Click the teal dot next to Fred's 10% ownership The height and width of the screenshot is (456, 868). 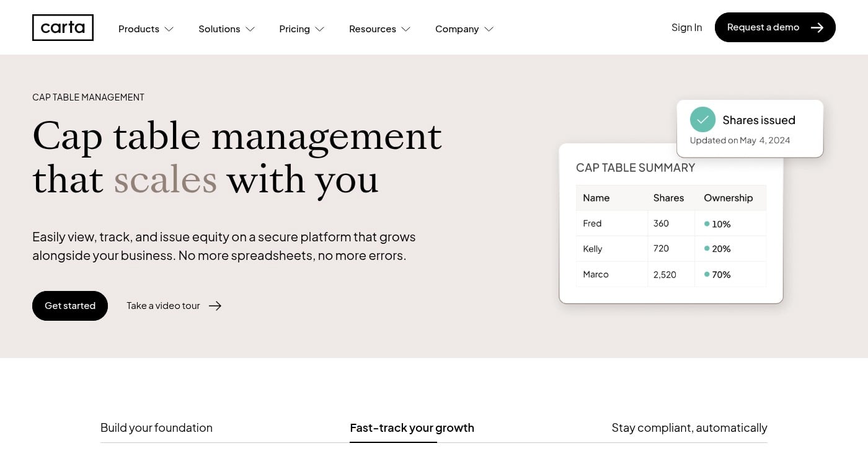pos(708,223)
